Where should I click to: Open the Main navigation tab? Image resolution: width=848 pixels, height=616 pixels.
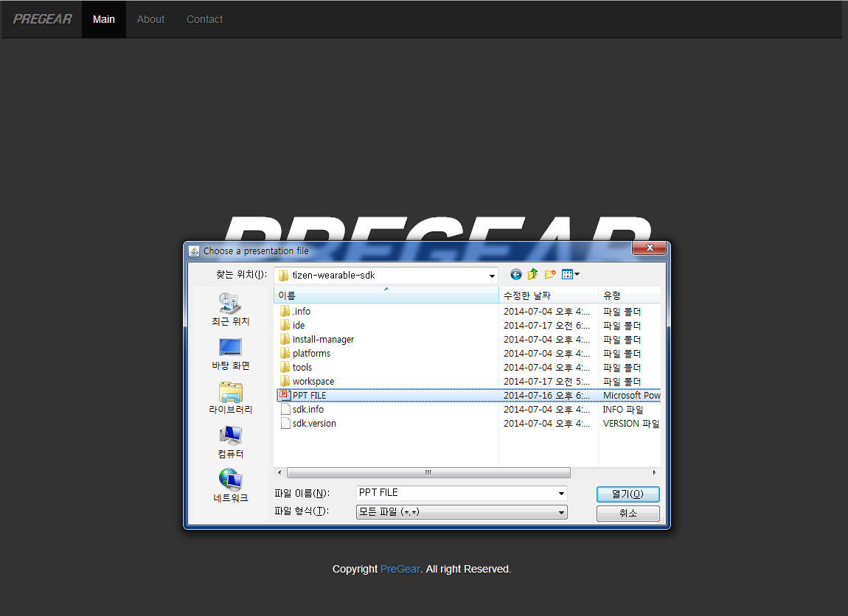coord(104,19)
